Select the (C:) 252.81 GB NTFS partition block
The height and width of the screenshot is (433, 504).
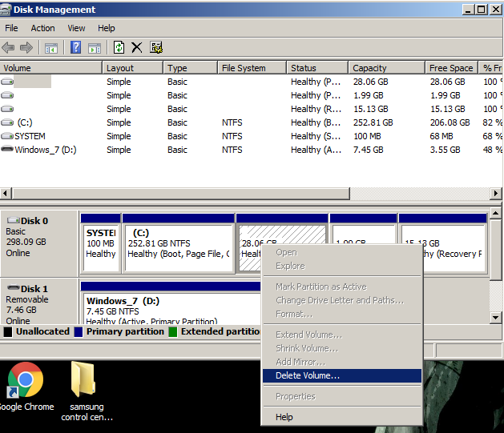(179, 243)
